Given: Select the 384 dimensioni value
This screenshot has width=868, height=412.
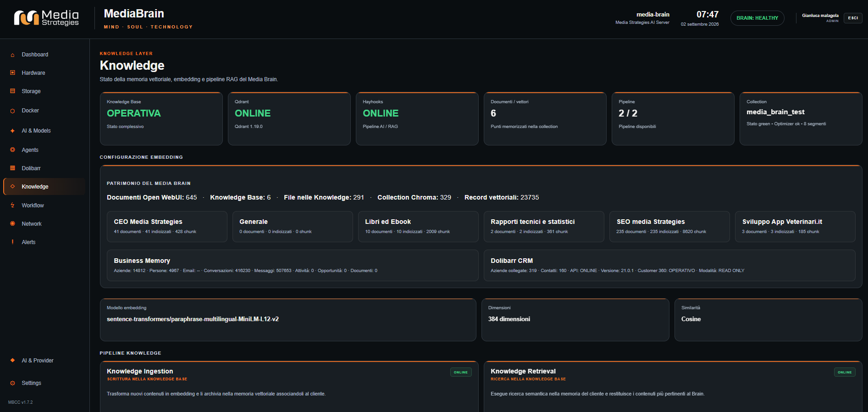Looking at the screenshot, I should pyautogui.click(x=509, y=319).
